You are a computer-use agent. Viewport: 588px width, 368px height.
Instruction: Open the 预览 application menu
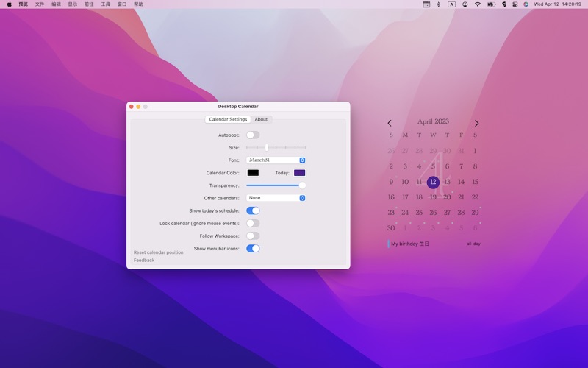[x=24, y=4]
